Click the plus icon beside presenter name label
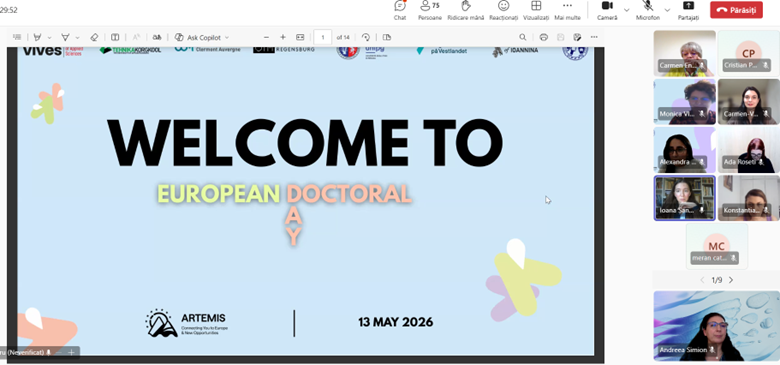This screenshot has width=780, height=365. [71, 352]
